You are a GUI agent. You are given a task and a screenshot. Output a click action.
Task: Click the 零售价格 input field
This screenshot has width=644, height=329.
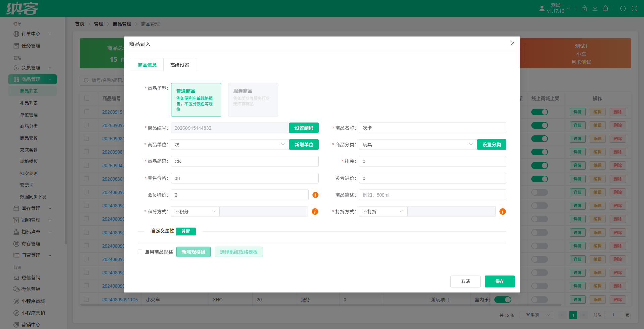coord(245,178)
